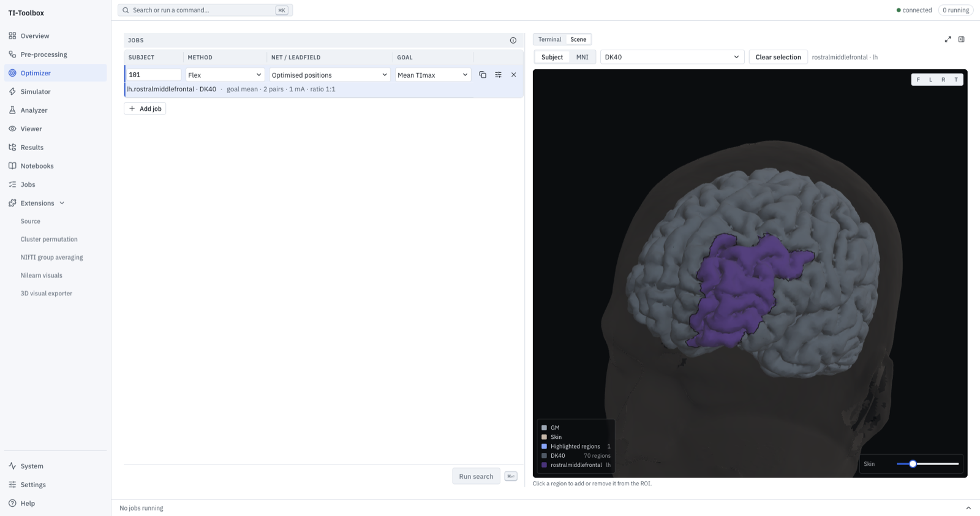This screenshot has width=980, height=516.
Task: Click the rostralmiddlefrontal purple legend swatch
Action: click(x=544, y=465)
